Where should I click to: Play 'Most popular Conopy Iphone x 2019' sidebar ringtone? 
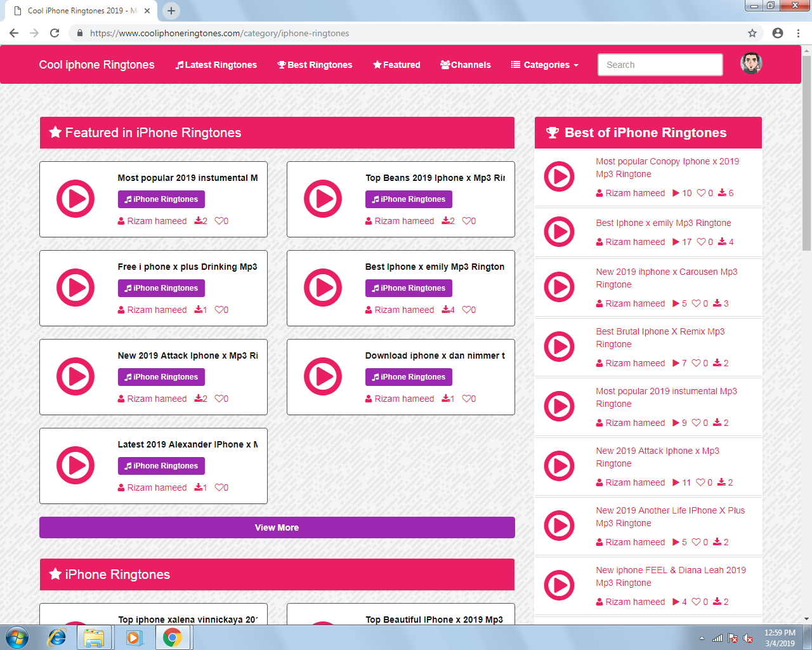[x=560, y=176]
